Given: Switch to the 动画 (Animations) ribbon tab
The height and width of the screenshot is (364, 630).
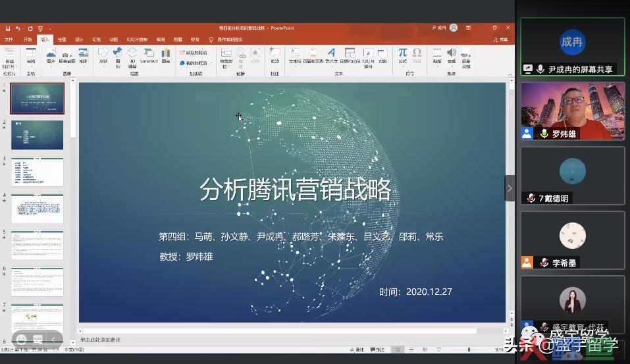Looking at the screenshot, I should pyautogui.click(x=114, y=39).
